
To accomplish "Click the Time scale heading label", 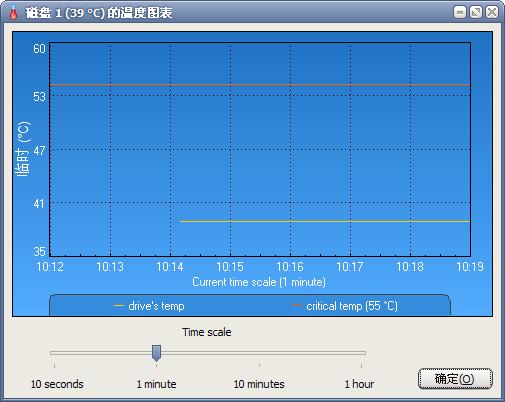I will click(x=207, y=332).
